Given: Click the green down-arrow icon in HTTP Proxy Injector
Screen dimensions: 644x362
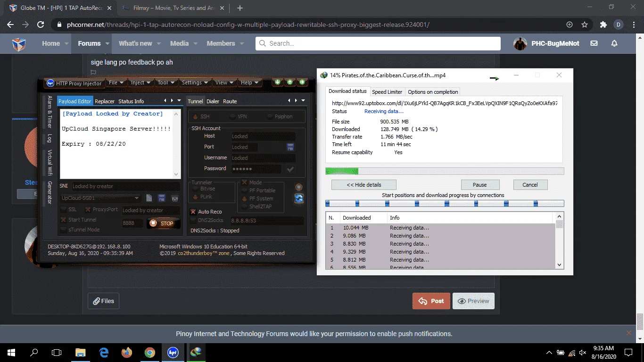Looking at the screenshot, I should [x=278, y=82].
